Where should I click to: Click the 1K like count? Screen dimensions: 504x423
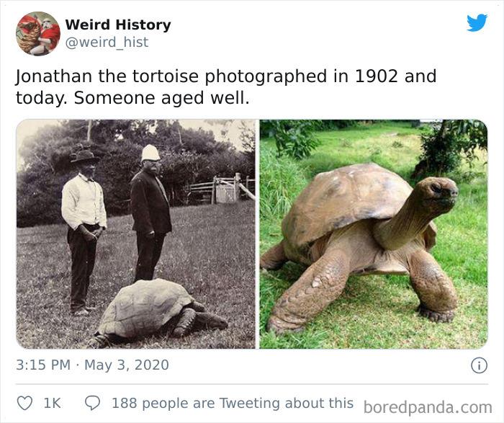[52, 404]
